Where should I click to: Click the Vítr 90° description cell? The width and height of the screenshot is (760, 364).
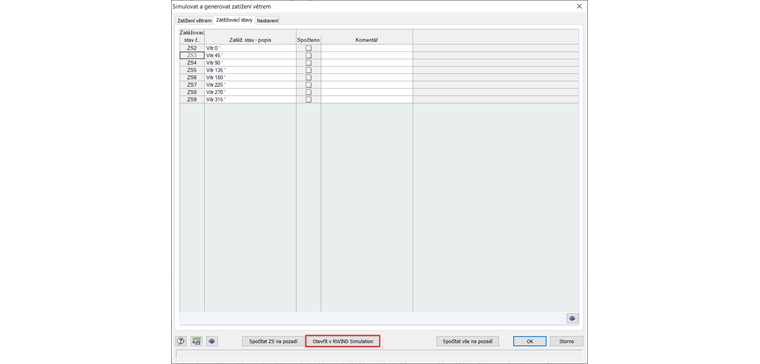(250, 63)
